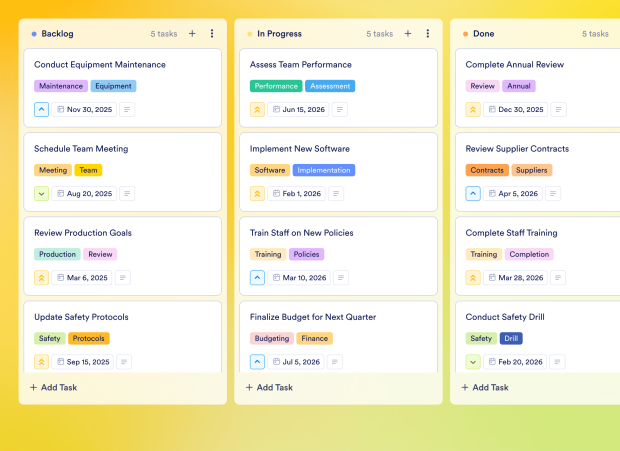Open description icon on Review Production Goals
This screenshot has width=620, height=451.
click(x=123, y=278)
